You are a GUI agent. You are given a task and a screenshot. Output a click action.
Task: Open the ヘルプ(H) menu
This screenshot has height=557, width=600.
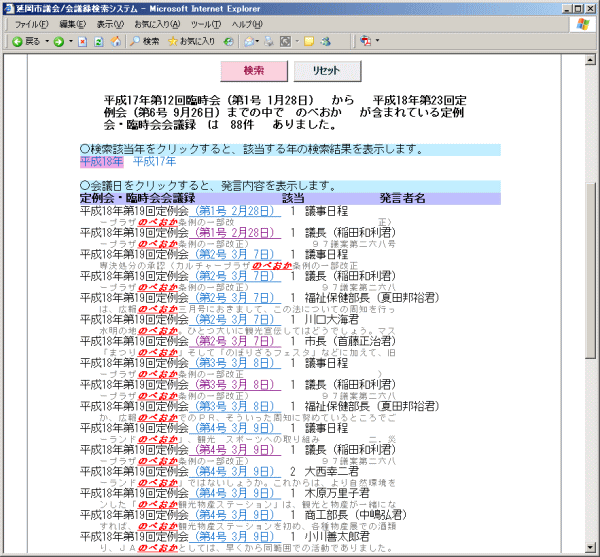[x=247, y=24]
